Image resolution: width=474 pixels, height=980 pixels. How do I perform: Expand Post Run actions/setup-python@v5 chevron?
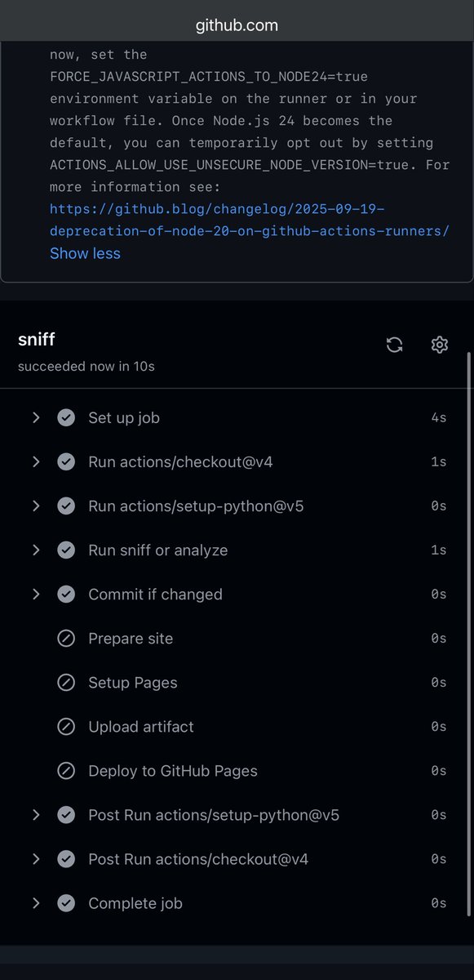pyautogui.click(x=36, y=815)
